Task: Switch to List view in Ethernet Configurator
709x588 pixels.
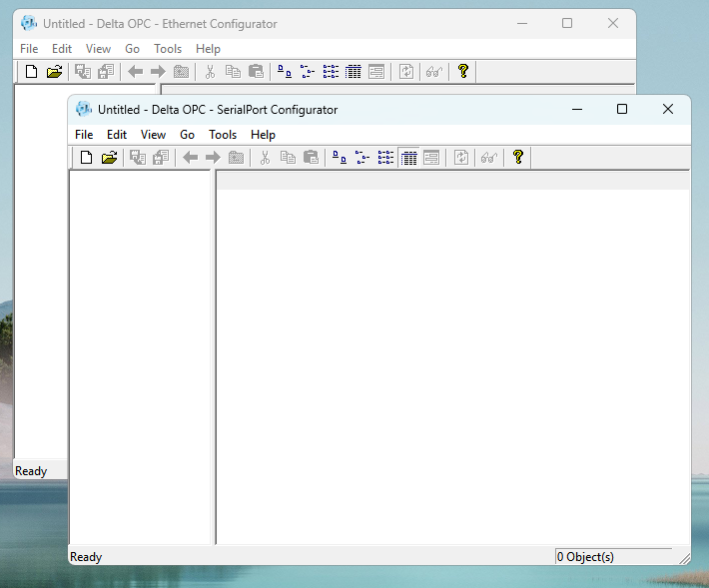Action: [x=331, y=72]
